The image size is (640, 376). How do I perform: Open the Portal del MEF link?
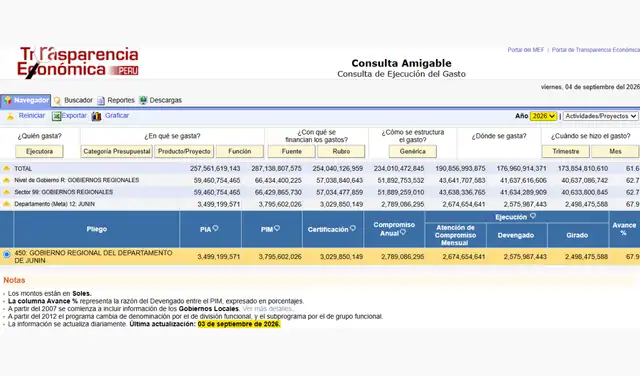(526, 50)
